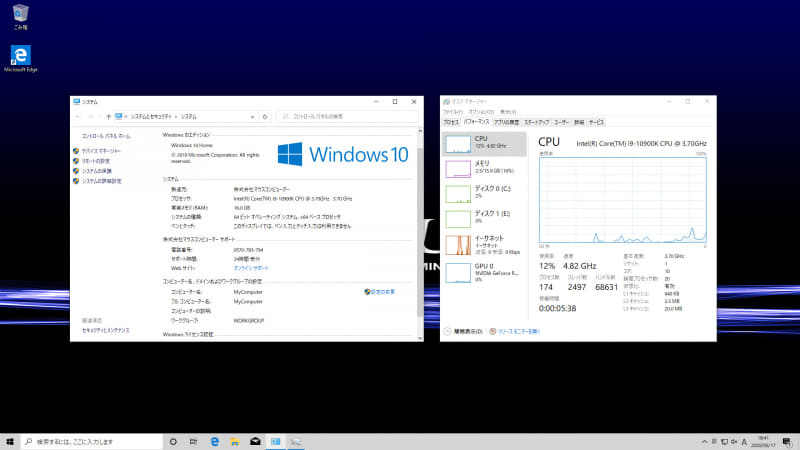Go up one level in System window
This screenshot has width=800, height=450.
(x=108, y=117)
